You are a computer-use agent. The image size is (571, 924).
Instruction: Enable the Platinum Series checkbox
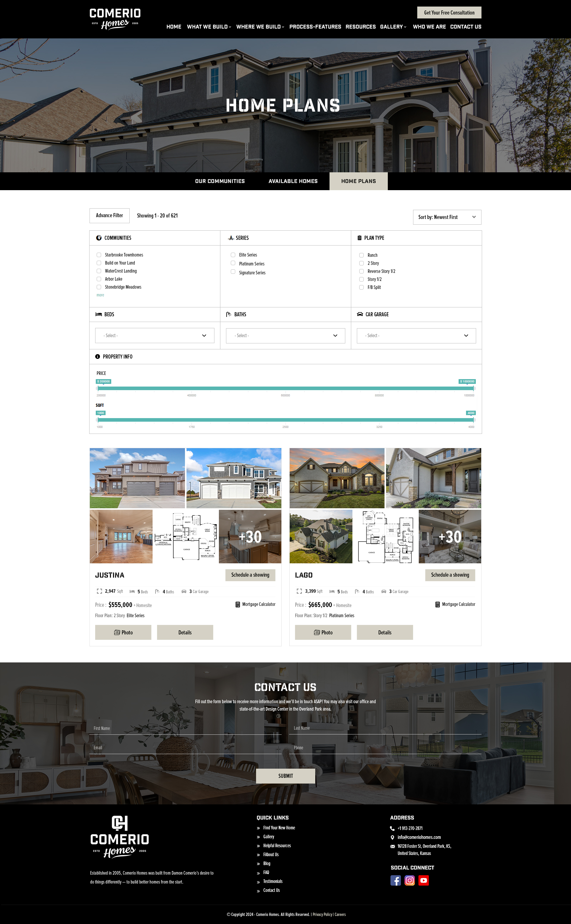(x=233, y=263)
